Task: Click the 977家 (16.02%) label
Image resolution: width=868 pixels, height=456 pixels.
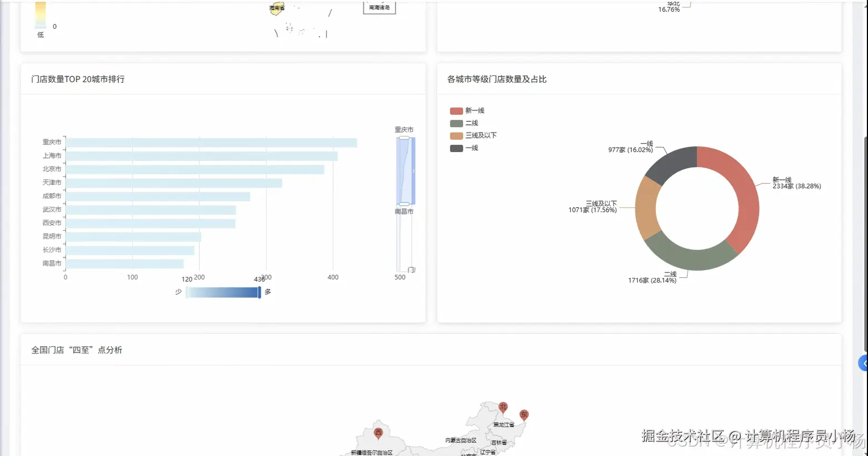Action: click(630, 150)
